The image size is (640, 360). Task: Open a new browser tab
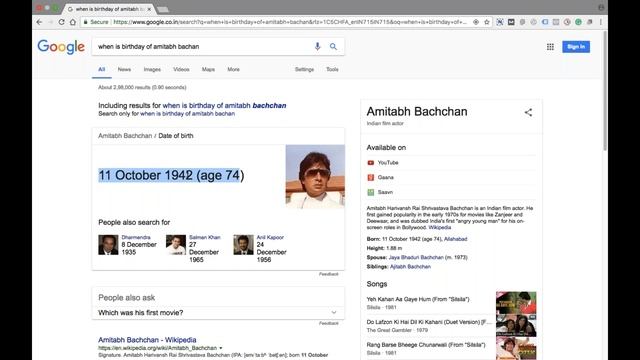[x=163, y=9]
